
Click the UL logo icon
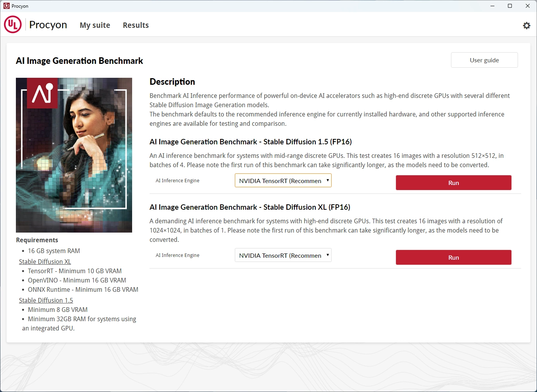pos(13,24)
